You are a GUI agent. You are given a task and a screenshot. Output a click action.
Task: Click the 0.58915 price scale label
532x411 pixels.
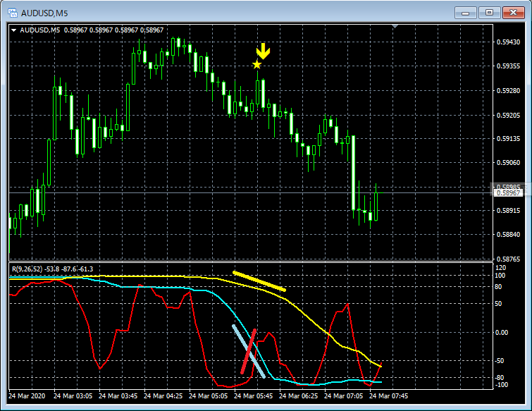pyautogui.click(x=508, y=210)
